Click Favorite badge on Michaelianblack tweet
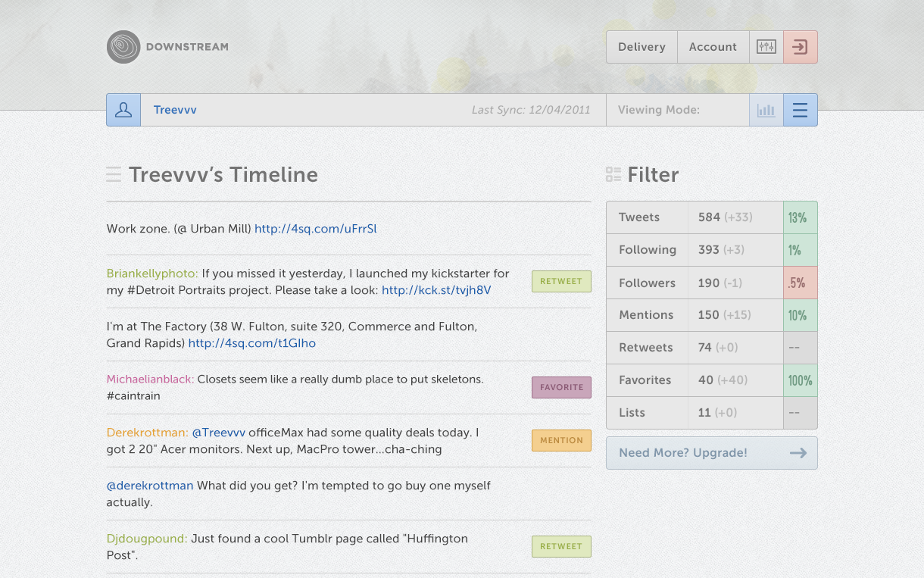The width and height of the screenshot is (924, 578). tap(561, 387)
